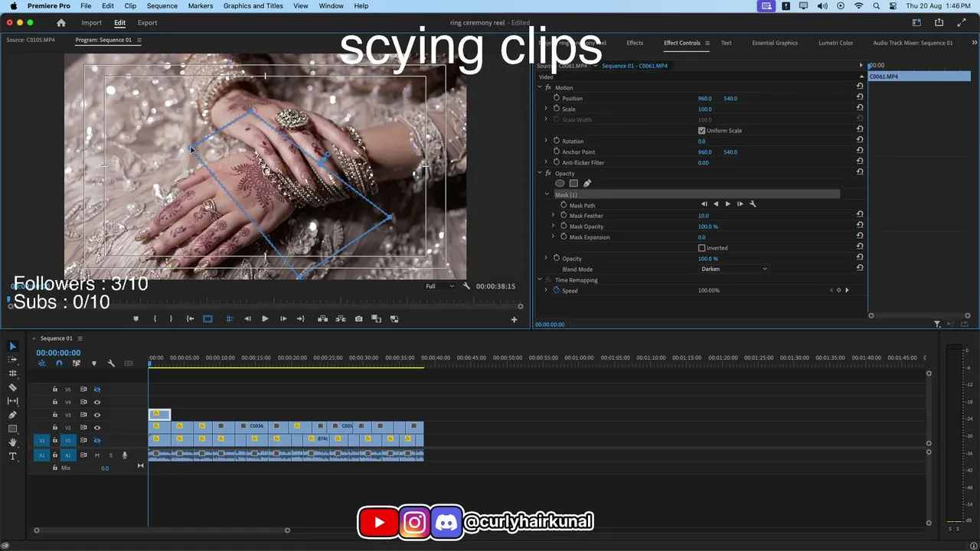Toggle snapping in the timeline
980x551 pixels.
click(59, 364)
